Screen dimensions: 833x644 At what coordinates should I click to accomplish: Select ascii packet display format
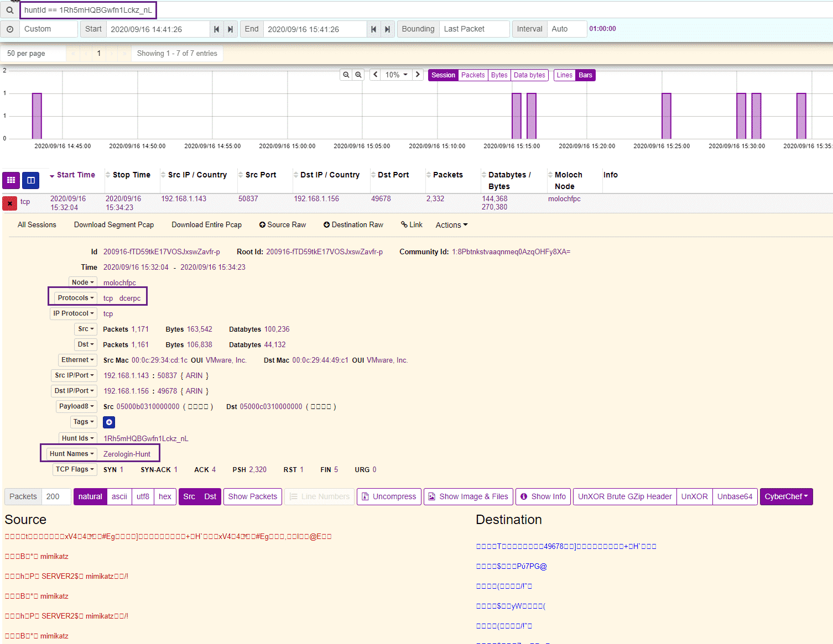click(119, 496)
